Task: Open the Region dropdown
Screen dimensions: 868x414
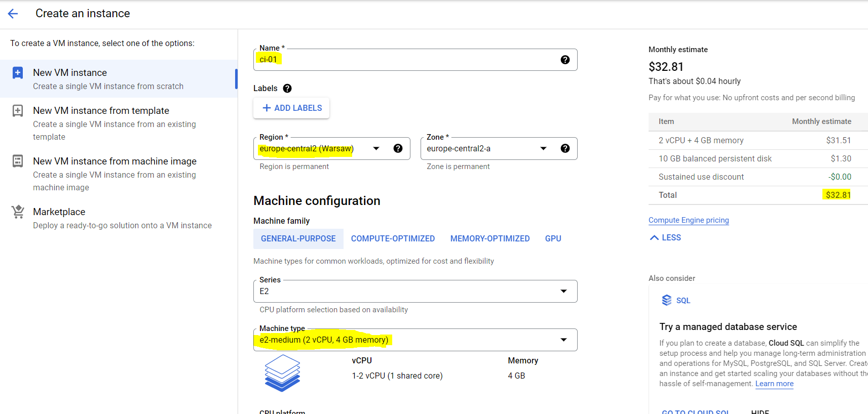Action: pyautogui.click(x=331, y=148)
